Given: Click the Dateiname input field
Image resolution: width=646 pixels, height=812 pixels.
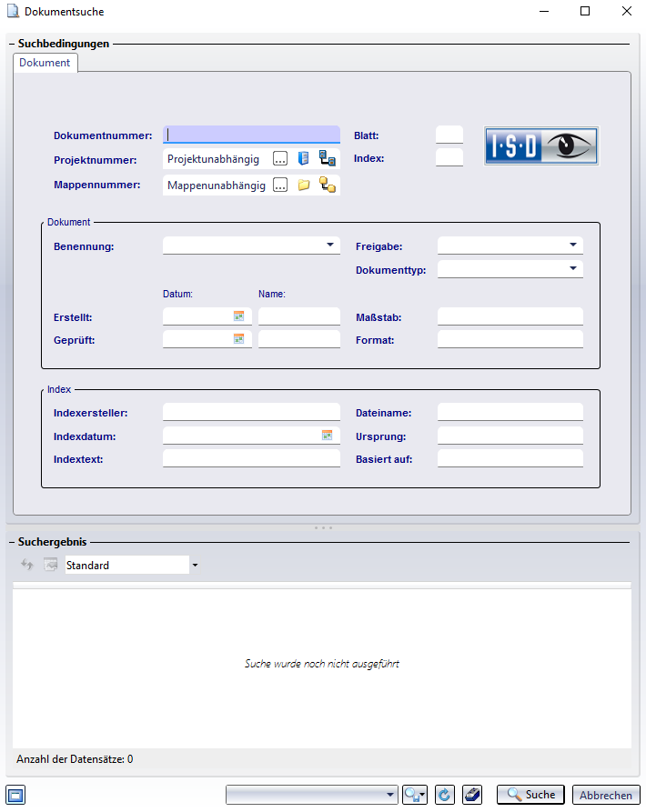Looking at the screenshot, I should click(510, 412).
